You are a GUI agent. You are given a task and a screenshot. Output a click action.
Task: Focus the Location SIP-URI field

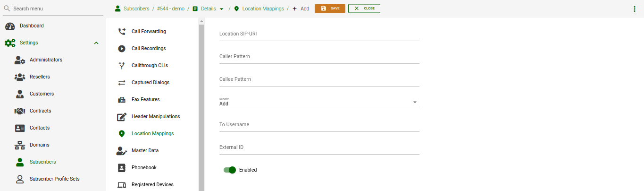[319, 34]
